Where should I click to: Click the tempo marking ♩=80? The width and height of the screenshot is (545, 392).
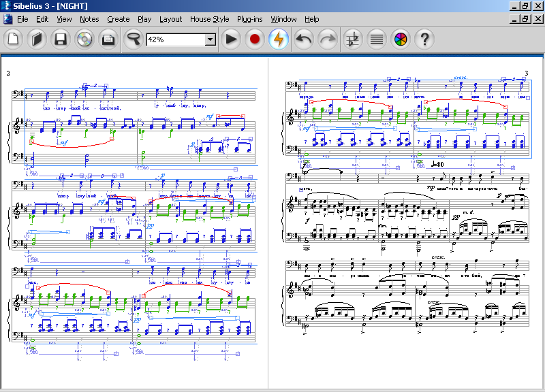pyautogui.click(x=437, y=164)
